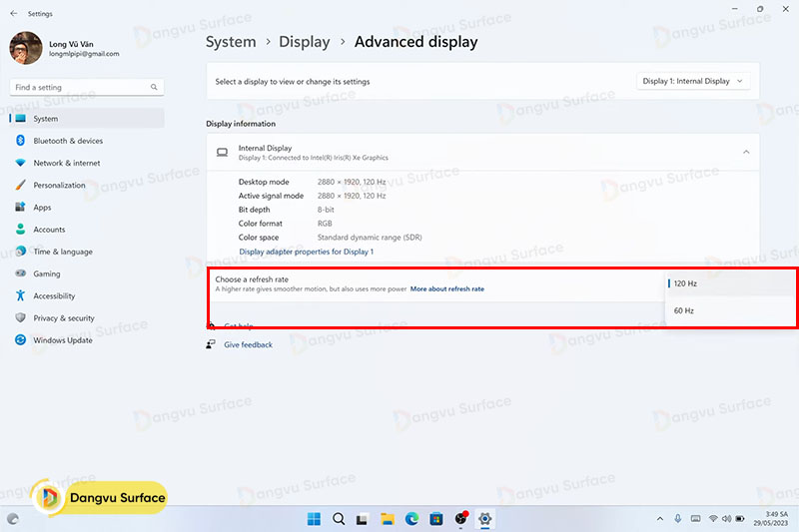The image size is (799, 532).
Task: Click the More about refresh rate link
Action: [x=446, y=289]
